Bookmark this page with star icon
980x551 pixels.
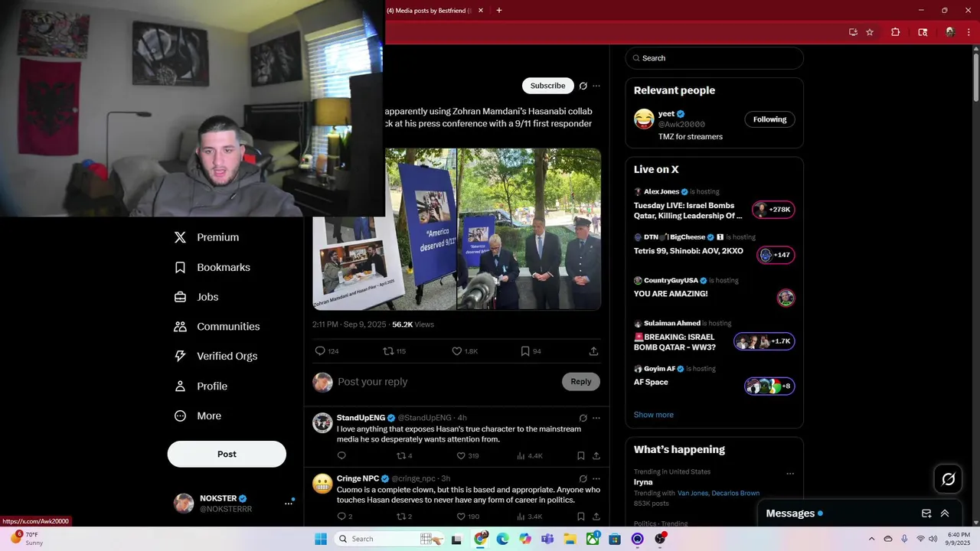(870, 32)
